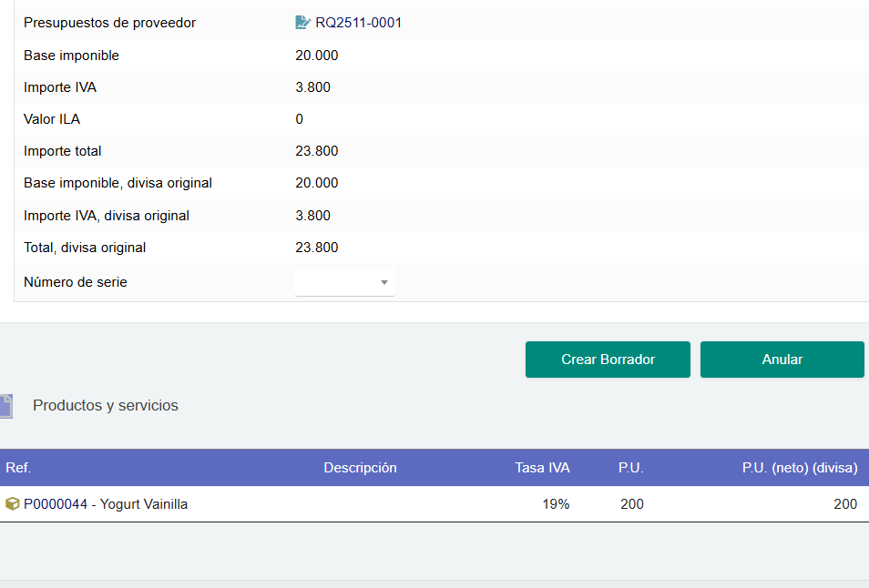Click the Ref. column header

click(18, 468)
